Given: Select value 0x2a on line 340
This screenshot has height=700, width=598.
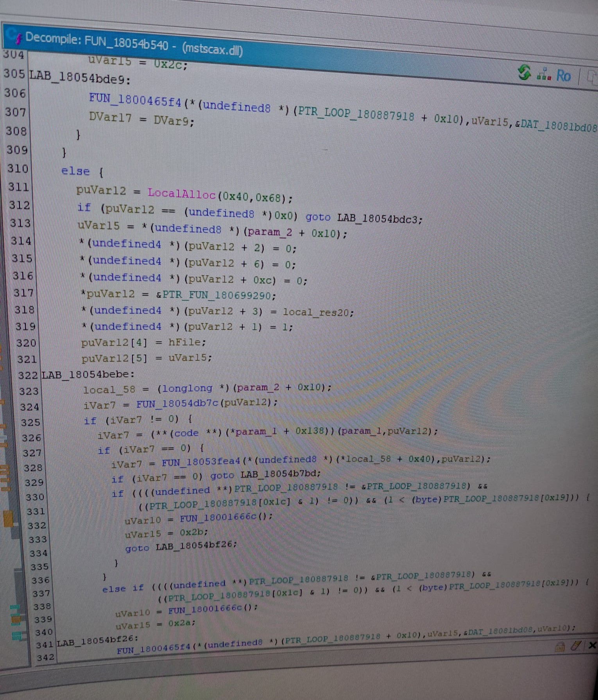Looking at the screenshot, I should point(180,623).
